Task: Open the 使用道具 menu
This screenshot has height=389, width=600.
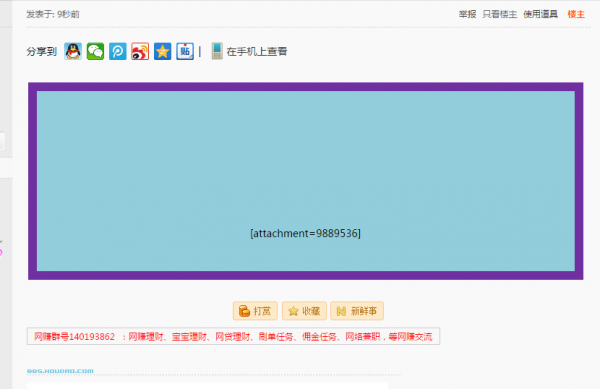Action: pos(540,14)
